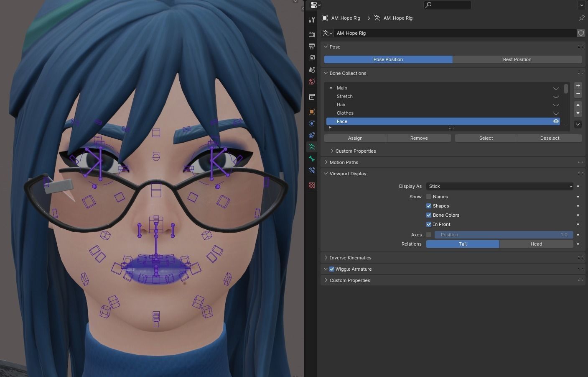Enable the Names checkbox
This screenshot has width=588, height=377.
click(x=429, y=197)
